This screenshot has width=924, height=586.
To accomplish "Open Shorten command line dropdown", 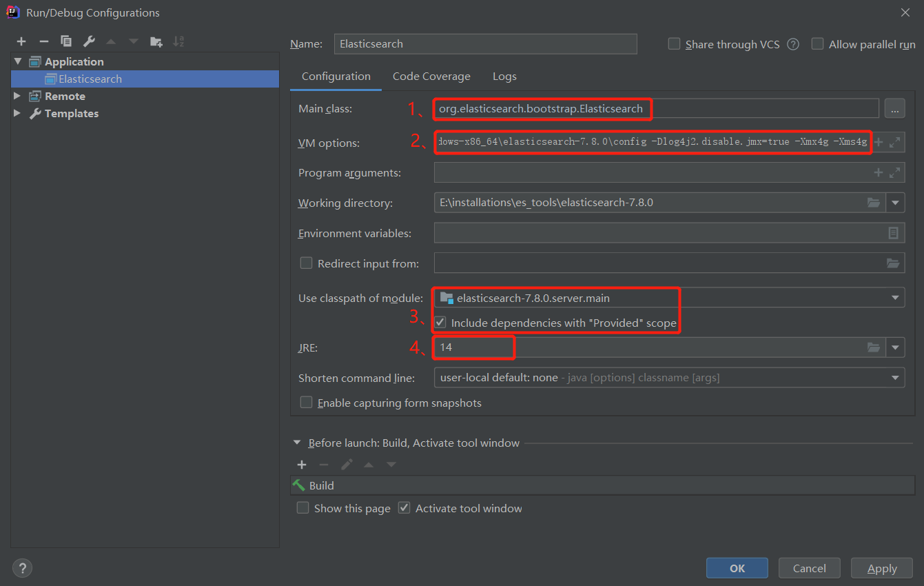I will (896, 378).
